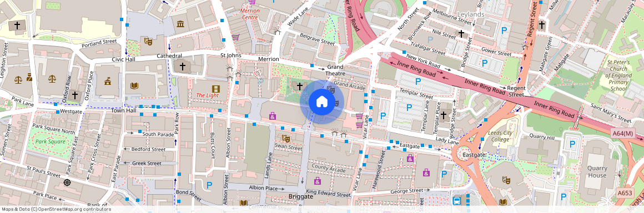Select The Light label
This screenshot has height=213, width=644.
207,95
